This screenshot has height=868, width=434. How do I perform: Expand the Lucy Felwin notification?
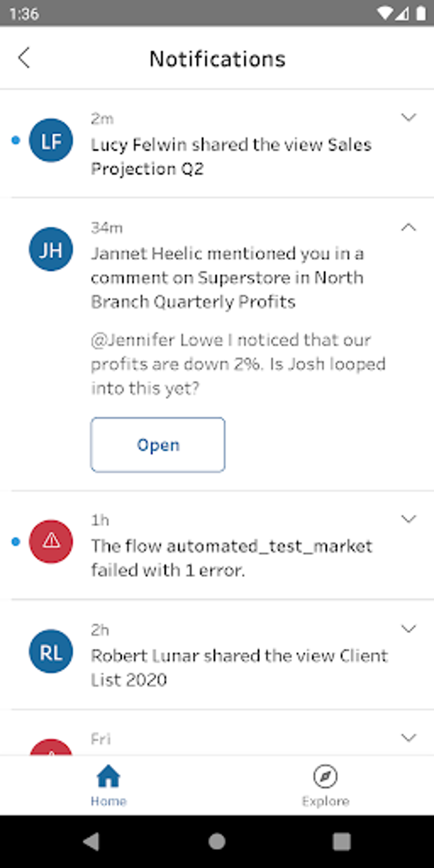(x=408, y=117)
